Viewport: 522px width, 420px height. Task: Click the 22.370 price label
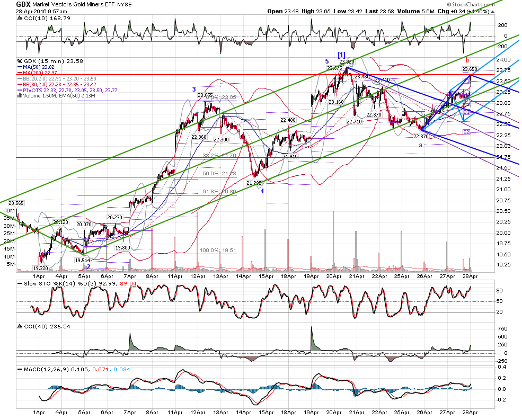[x=421, y=137]
